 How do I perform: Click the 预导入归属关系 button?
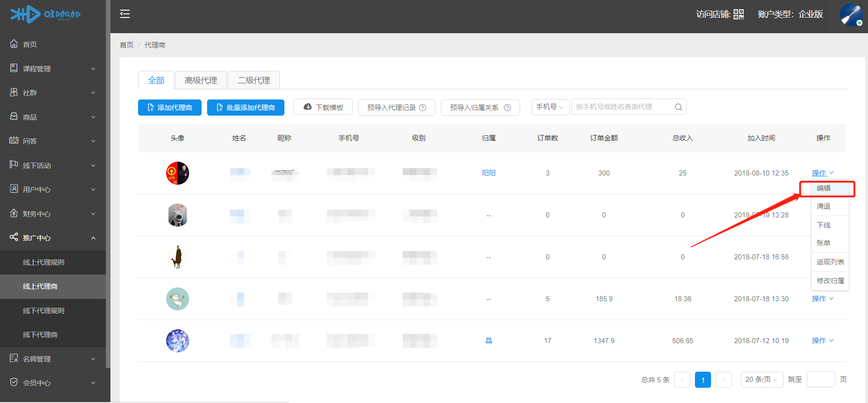click(480, 107)
